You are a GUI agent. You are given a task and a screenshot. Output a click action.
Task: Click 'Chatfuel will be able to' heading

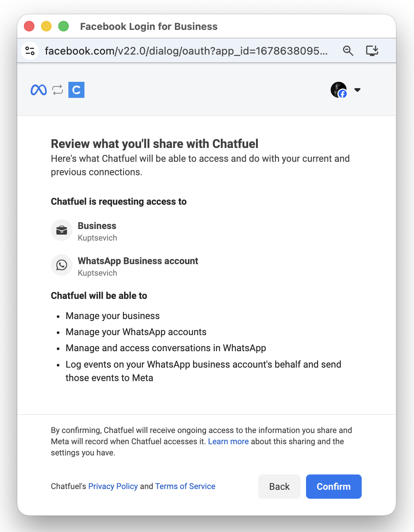click(x=99, y=296)
